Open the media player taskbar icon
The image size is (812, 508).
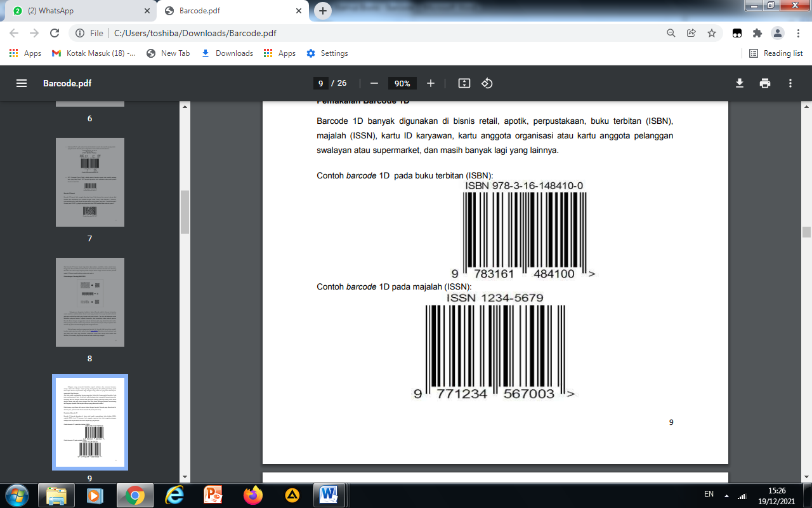[95, 495]
